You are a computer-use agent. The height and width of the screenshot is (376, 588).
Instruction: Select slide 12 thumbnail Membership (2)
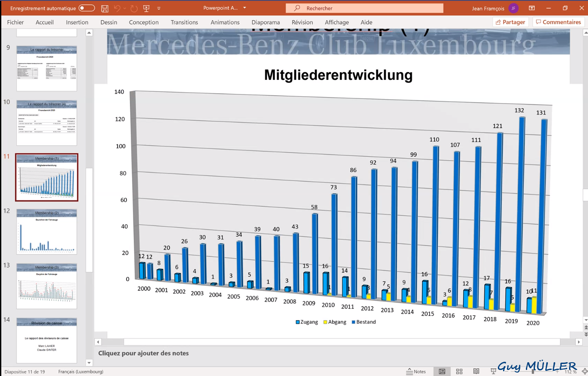click(47, 232)
